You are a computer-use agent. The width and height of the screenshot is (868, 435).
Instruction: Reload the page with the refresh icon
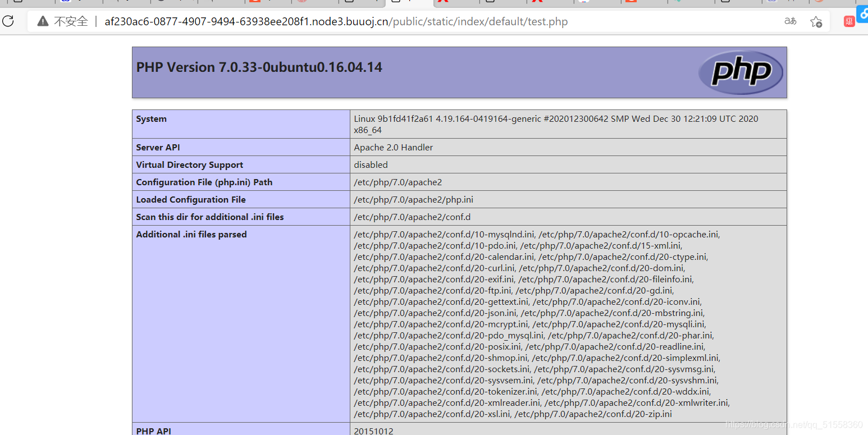point(8,21)
